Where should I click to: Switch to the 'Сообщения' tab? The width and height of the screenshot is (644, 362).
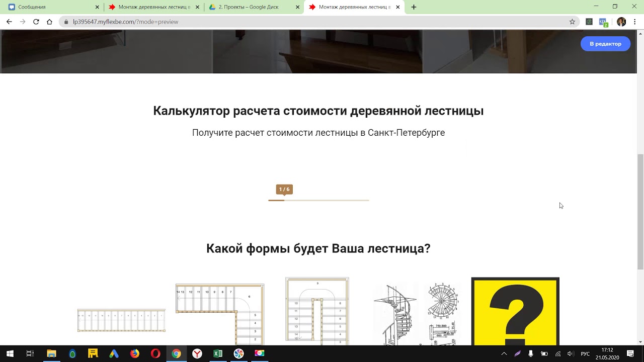coord(50,7)
